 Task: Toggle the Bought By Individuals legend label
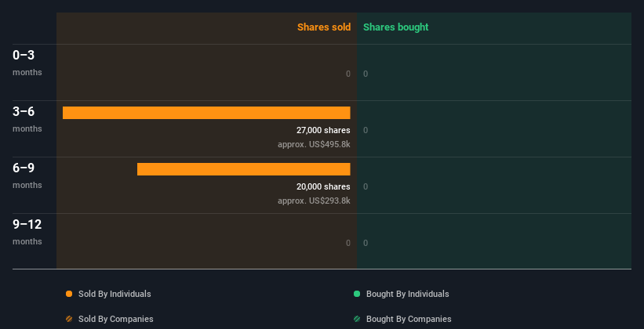click(407, 294)
